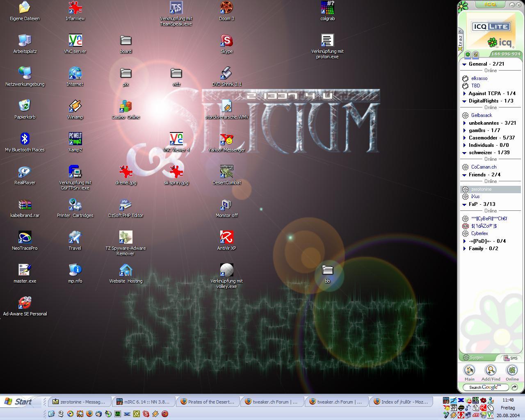Open the Winamp desktop icon
The image size is (525, 420).
[x=75, y=107]
